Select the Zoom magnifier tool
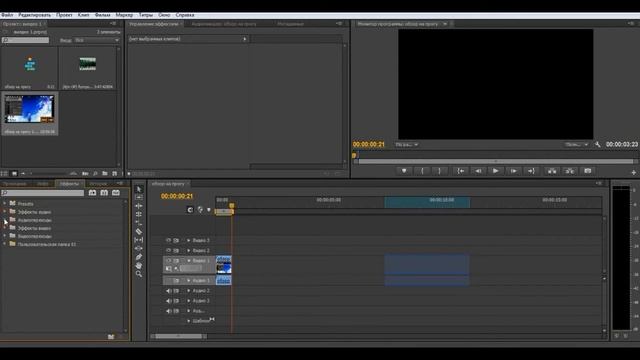Image resolution: width=640 pixels, height=360 pixels. [x=139, y=274]
